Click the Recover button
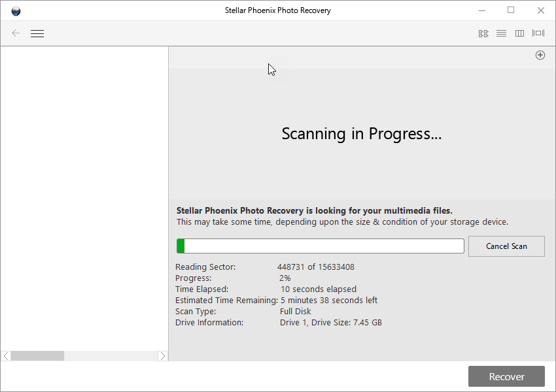This screenshot has height=392, width=556. point(506,376)
